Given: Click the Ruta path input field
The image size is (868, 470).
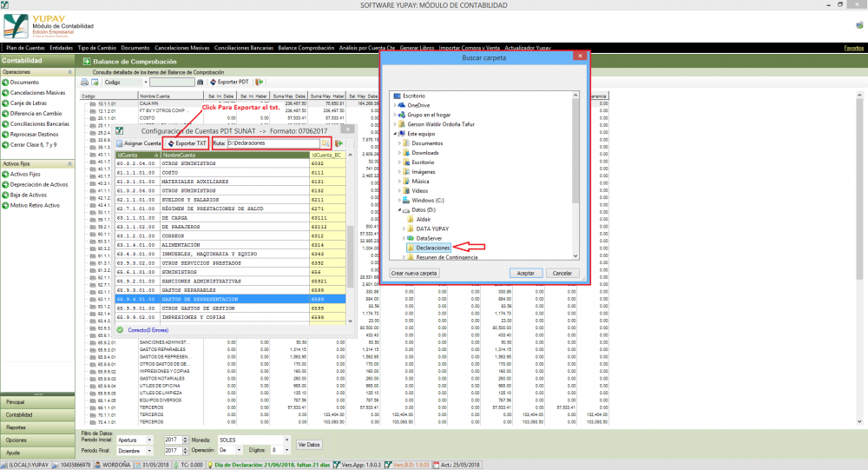Looking at the screenshot, I should pos(273,143).
